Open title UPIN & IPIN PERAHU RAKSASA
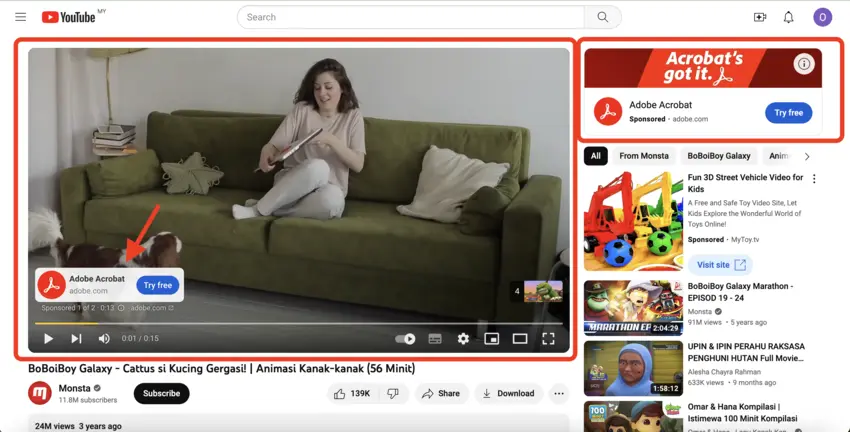The height and width of the screenshot is (432, 850). click(x=746, y=352)
